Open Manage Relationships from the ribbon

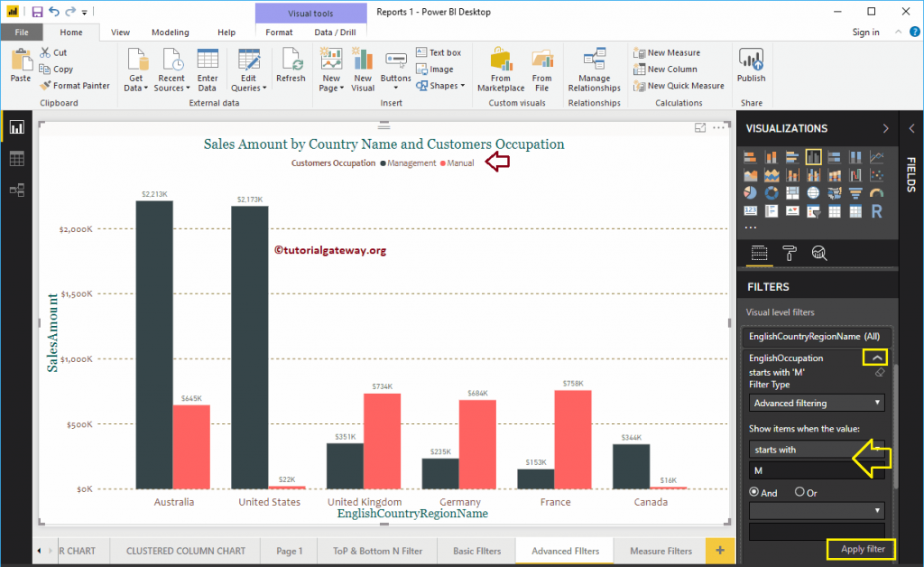click(594, 70)
